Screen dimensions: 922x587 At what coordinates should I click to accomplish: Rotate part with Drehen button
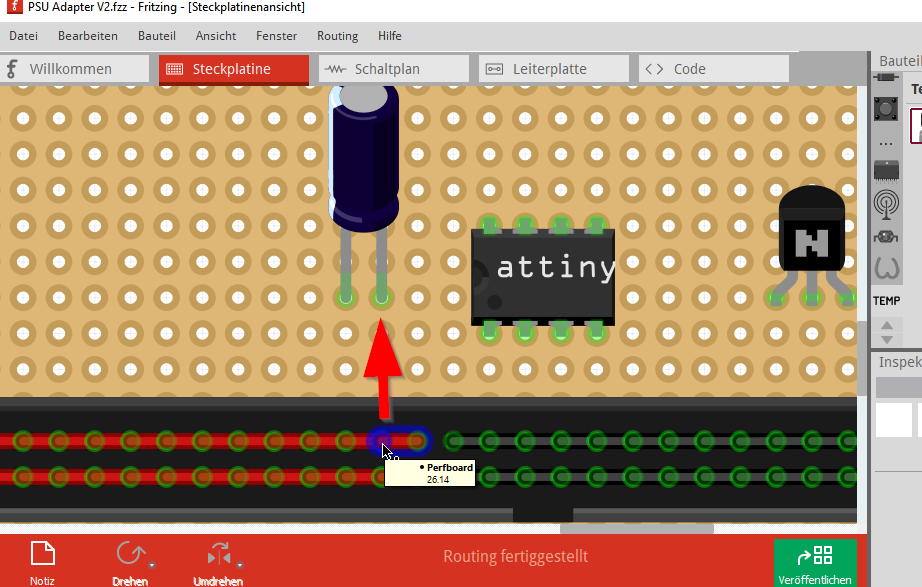click(x=129, y=563)
